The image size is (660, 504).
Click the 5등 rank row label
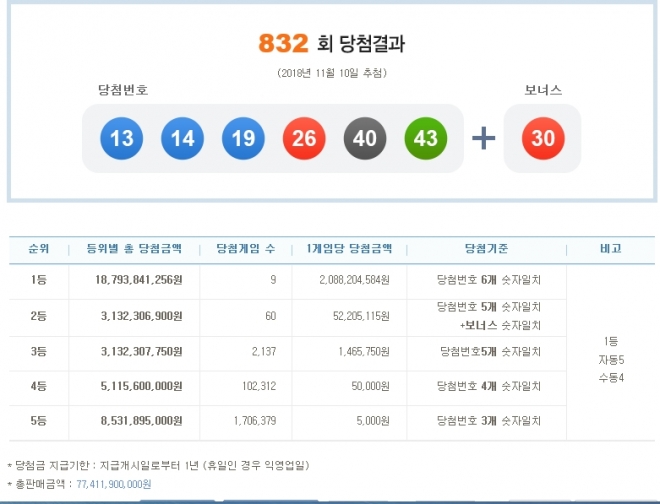point(38,422)
